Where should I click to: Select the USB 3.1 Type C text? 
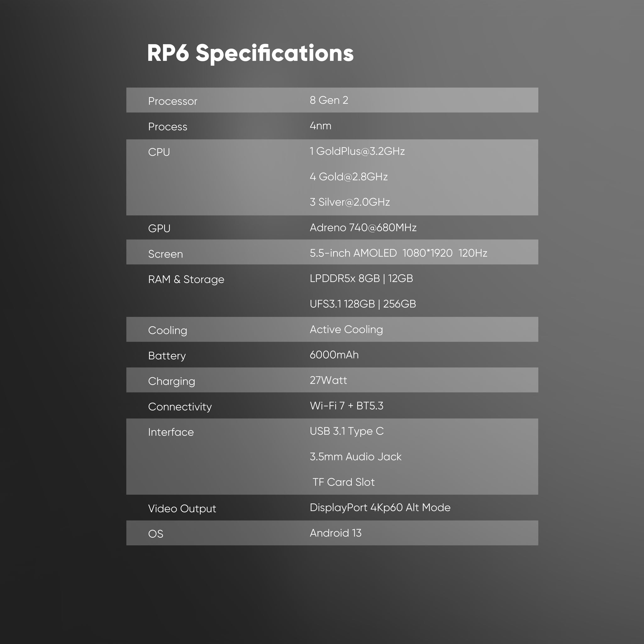coord(346,431)
